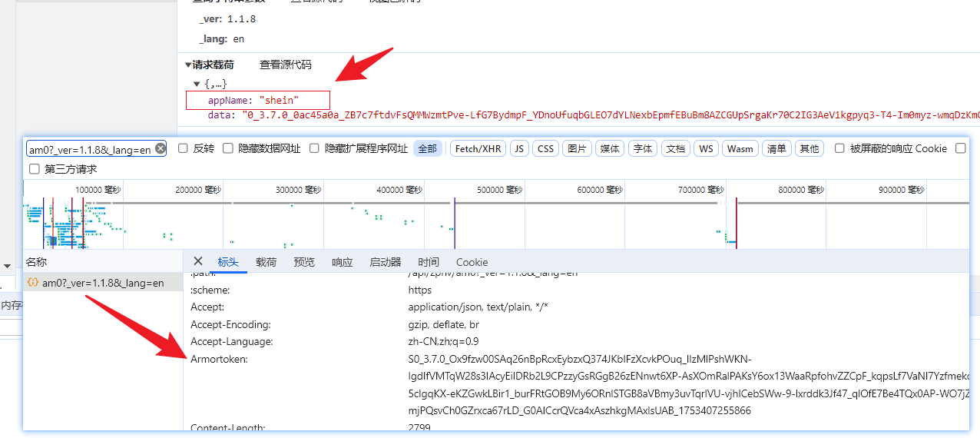Click the 100000 毫秒 timeline mark
The image size is (980, 438).
tap(98, 189)
